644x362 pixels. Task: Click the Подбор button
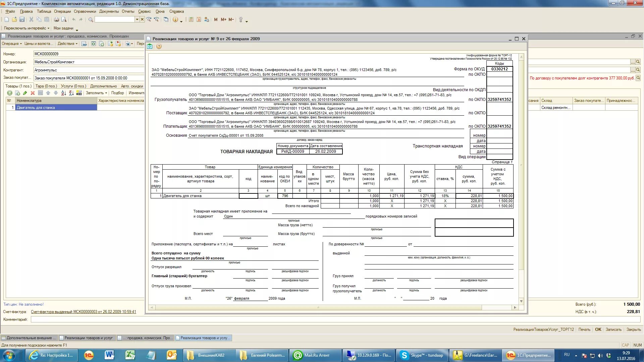pyautogui.click(x=117, y=93)
